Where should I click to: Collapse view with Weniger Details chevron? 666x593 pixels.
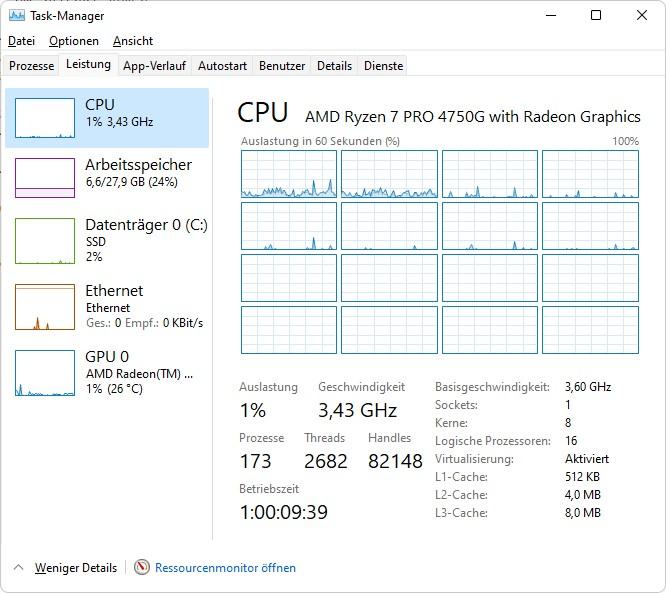[18, 567]
